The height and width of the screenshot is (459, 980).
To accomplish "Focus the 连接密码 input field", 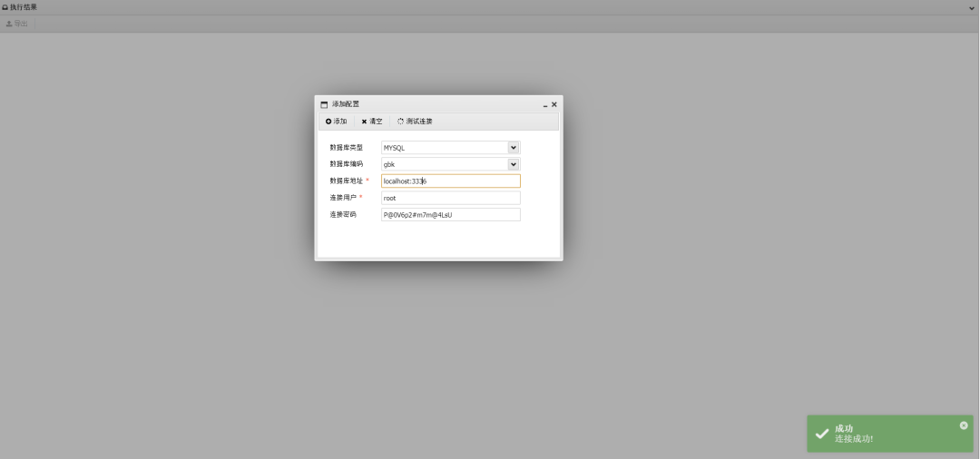I will click(x=451, y=215).
